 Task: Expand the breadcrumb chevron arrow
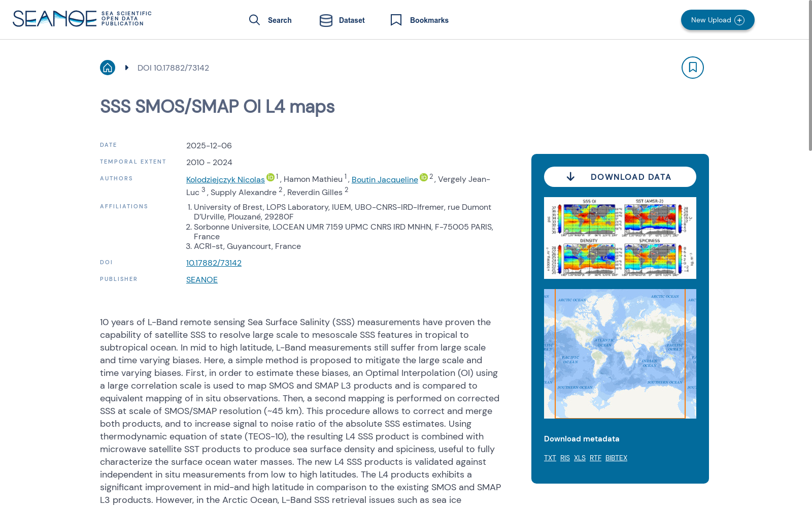pyautogui.click(x=126, y=67)
